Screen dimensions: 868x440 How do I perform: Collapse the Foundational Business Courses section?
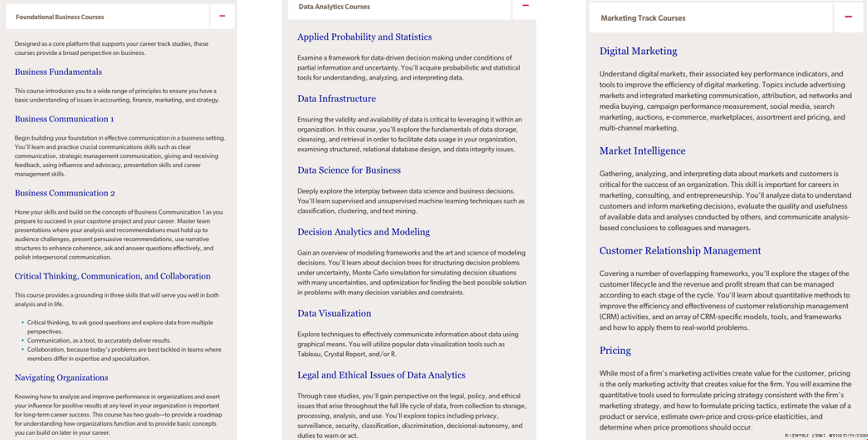click(222, 16)
